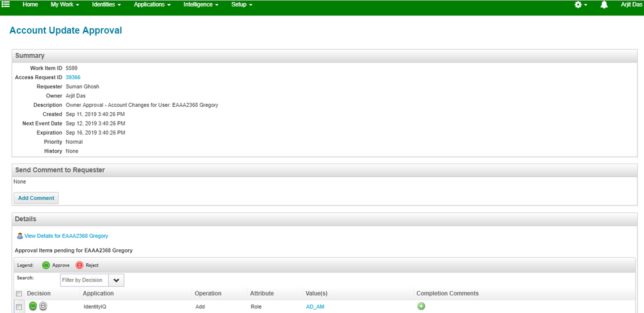Select all items with header checkbox

(19, 294)
